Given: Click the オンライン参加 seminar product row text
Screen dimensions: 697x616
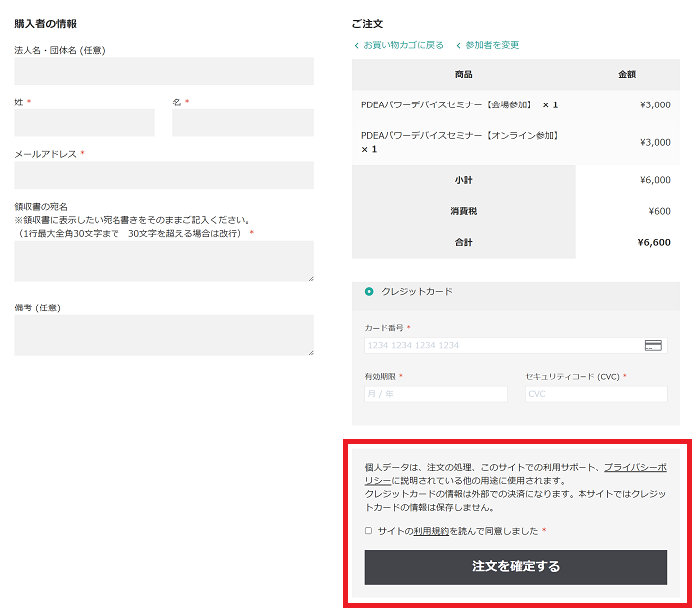Looking at the screenshot, I should click(x=459, y=142).
